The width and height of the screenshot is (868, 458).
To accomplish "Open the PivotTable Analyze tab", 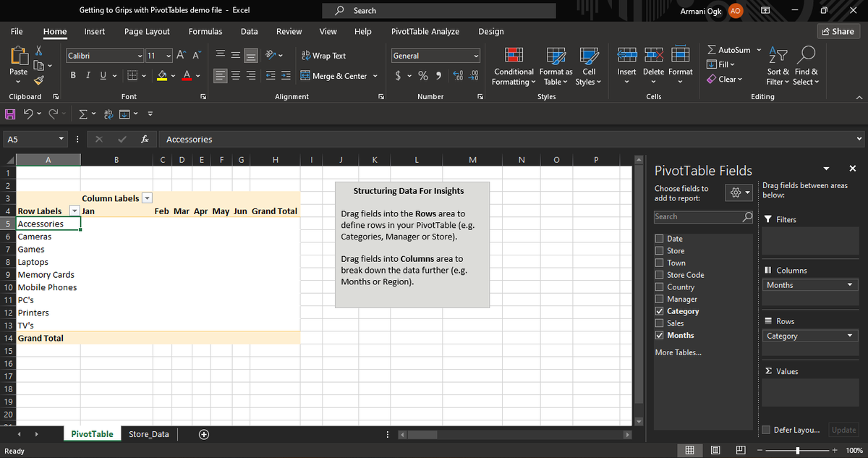I will 425,32.
